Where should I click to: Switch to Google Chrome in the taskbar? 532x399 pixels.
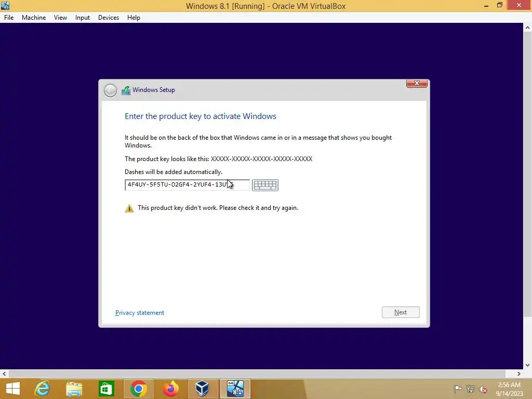138,389
